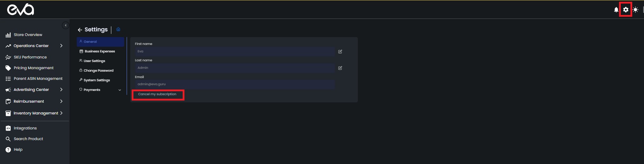Click the home icon beside Settings
This screenshot has height=164, width=644.
(118, 29)
